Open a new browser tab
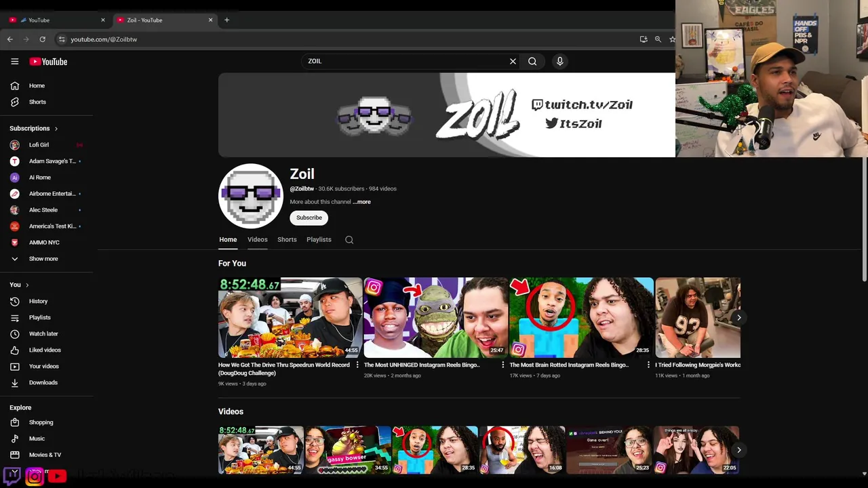The image size is (868, 488). pyautogui.click(x=226, y=20)
